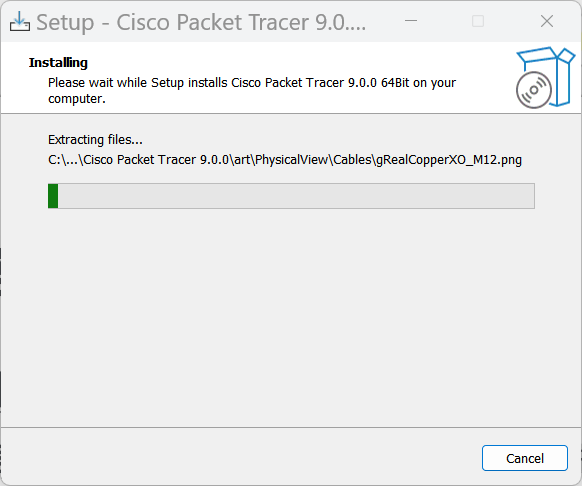Click the unfilled grey area of progress bar
Viewport: 582px width, 486px height.
296,196
